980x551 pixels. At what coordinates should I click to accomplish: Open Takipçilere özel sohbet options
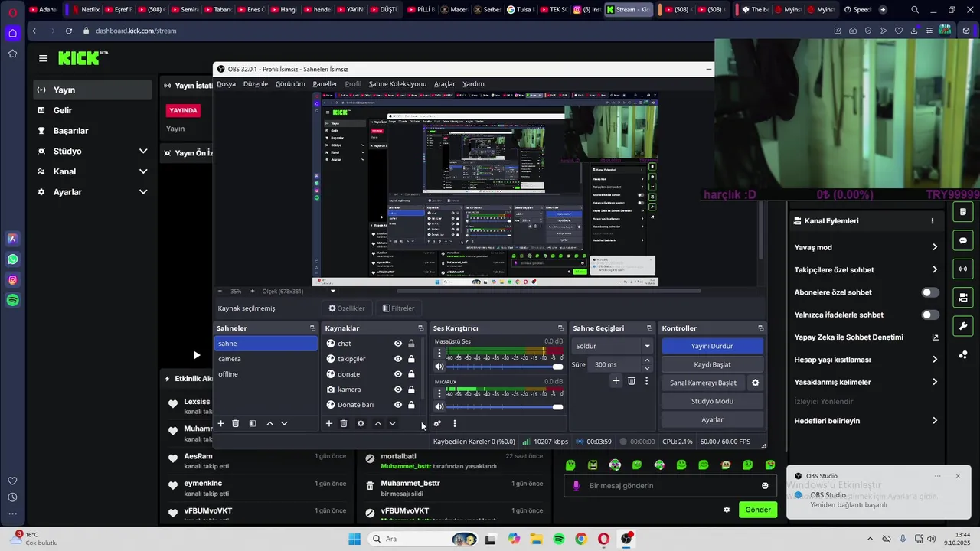935,269
